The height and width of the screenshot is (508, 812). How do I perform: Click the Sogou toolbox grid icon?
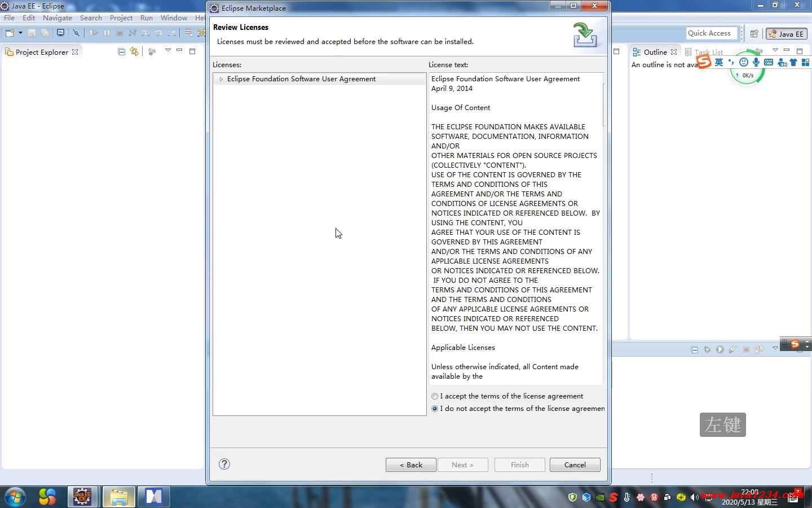[805, 62]
